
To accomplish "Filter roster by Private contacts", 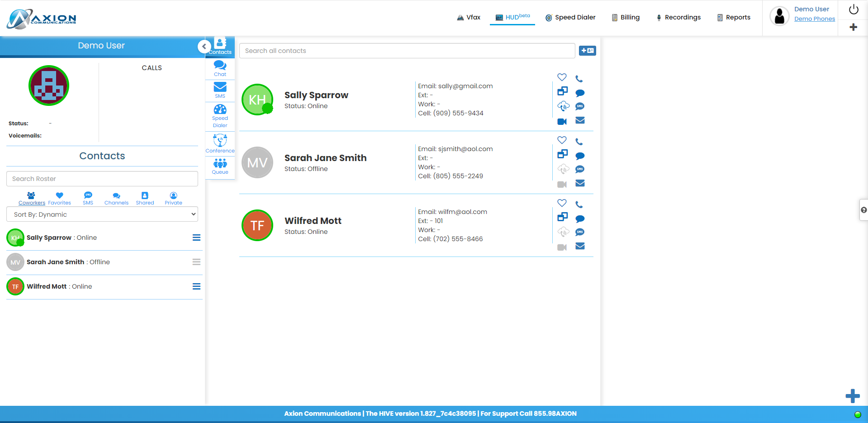I will click(x=173, y=199).
